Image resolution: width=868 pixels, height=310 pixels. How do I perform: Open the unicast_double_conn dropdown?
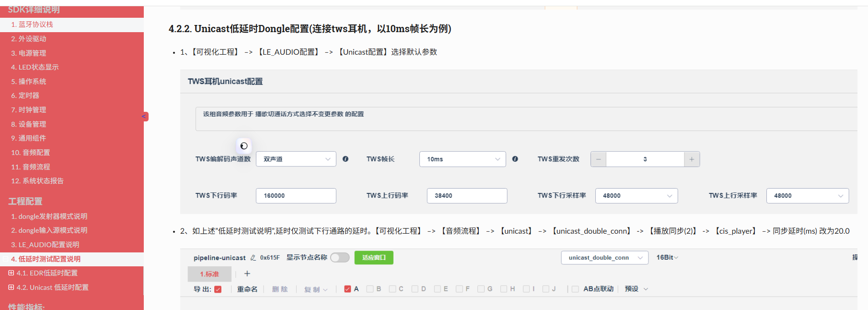coord(605,258)
